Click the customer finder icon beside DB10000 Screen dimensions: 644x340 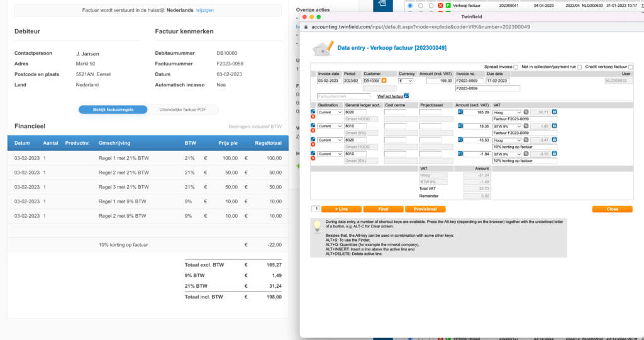384,81
